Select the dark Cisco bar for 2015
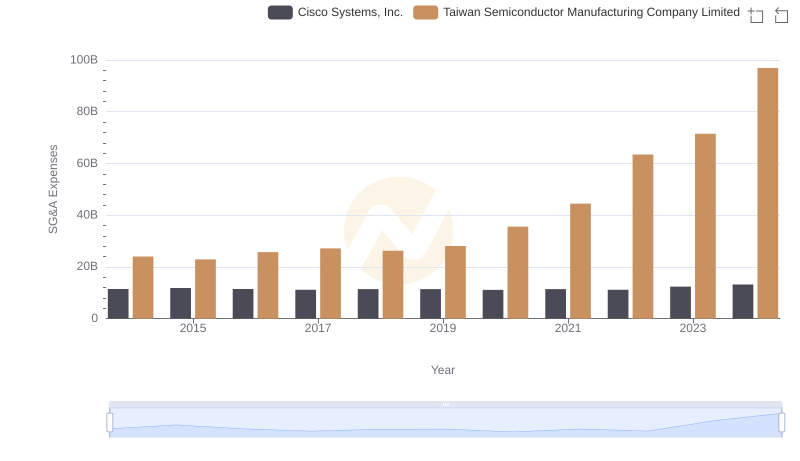 [181, 303]
